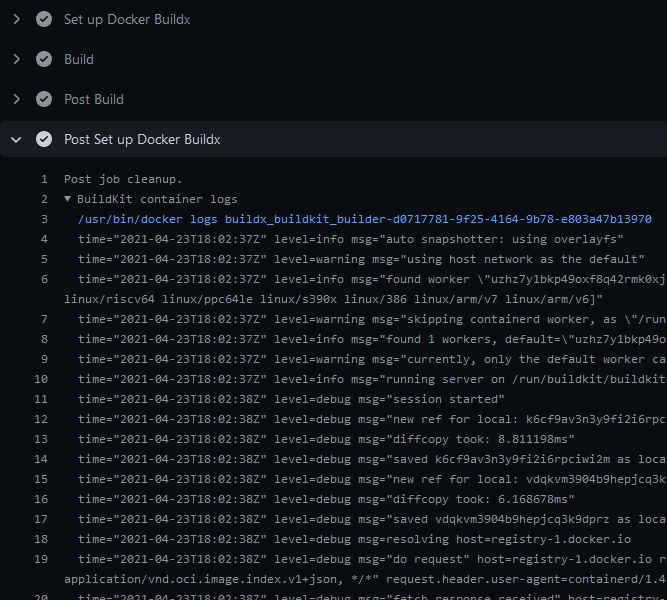Open the Set up Docker Buildx step title
The width and height of the screenshot is (667, 600).
[127, 19]
